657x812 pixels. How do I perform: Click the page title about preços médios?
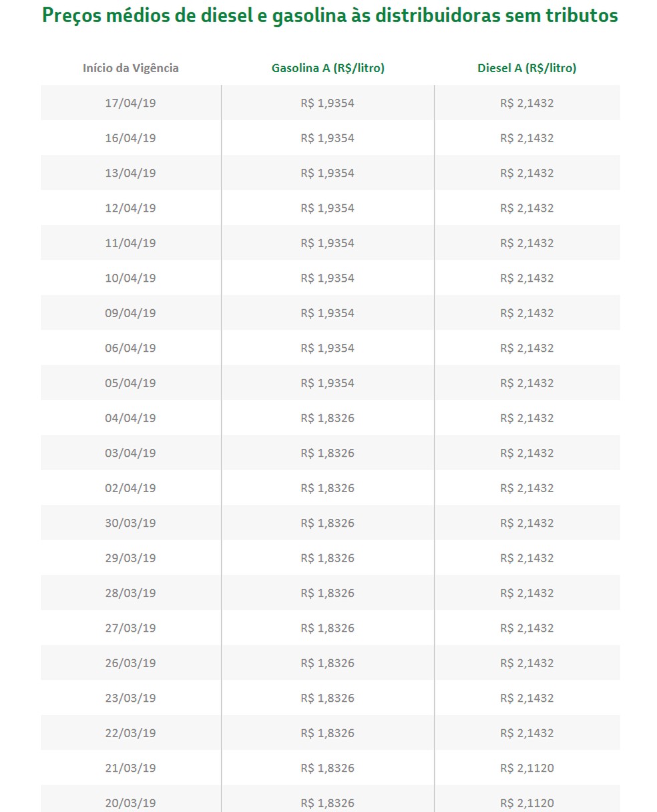tap(330, 16)
